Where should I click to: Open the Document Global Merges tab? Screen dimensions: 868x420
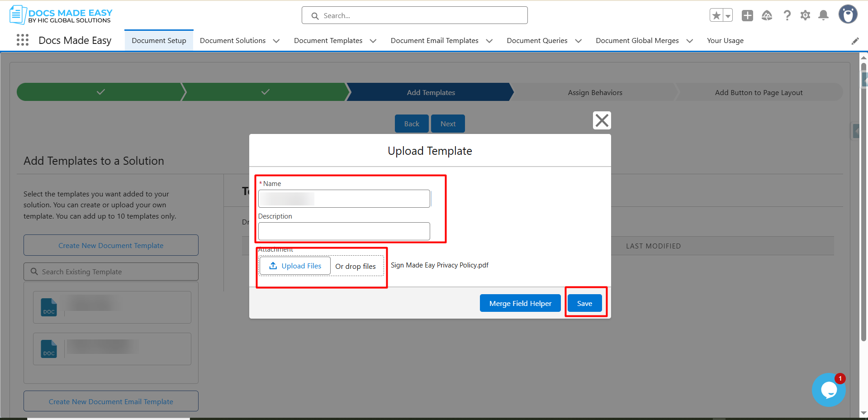(x=637, y=41)
